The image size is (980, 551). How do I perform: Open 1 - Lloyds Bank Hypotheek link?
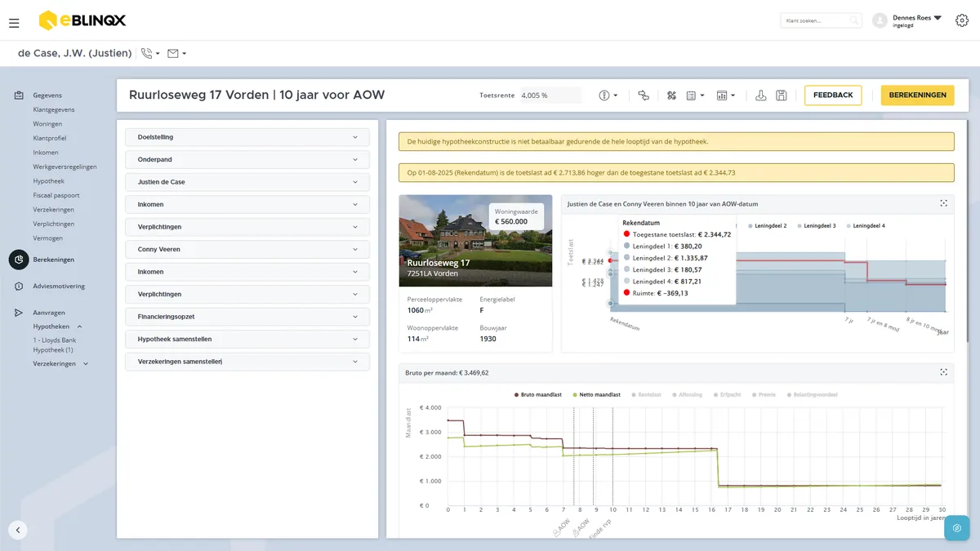[x=55, y=344]
